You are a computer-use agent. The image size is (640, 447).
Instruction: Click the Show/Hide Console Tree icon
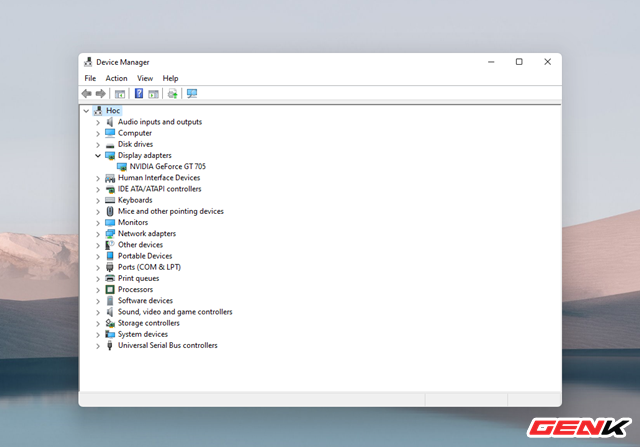click(120, 94)
